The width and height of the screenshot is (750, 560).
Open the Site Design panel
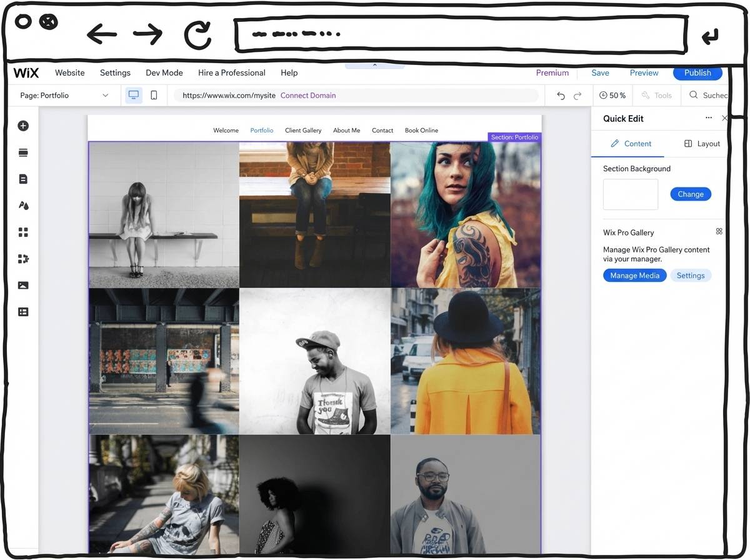(x=22, y=205)
